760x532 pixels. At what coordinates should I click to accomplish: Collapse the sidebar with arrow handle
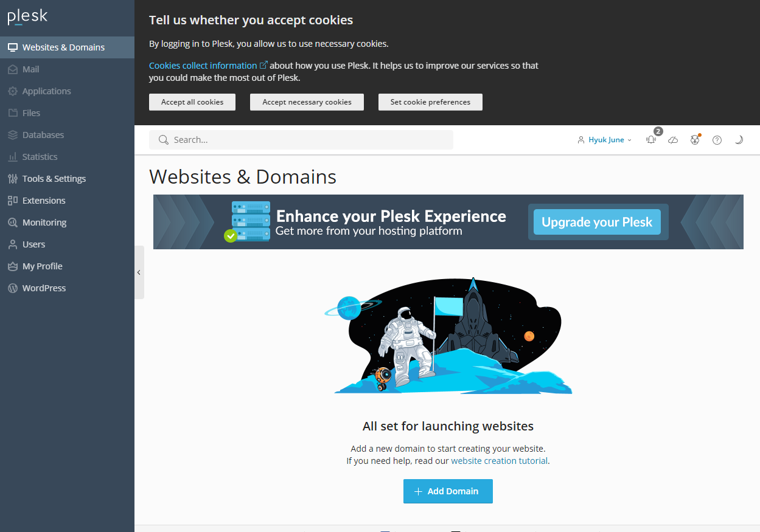tap(139, 272)
